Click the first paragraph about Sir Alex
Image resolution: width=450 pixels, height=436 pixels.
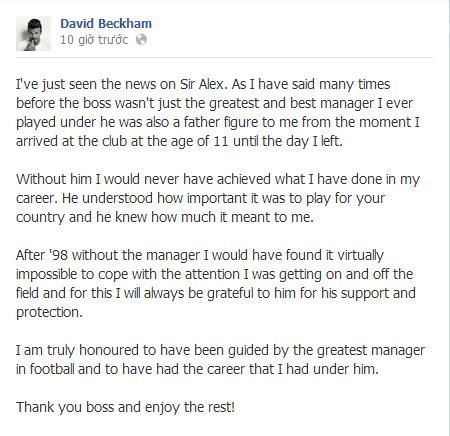tap(218, 113)
